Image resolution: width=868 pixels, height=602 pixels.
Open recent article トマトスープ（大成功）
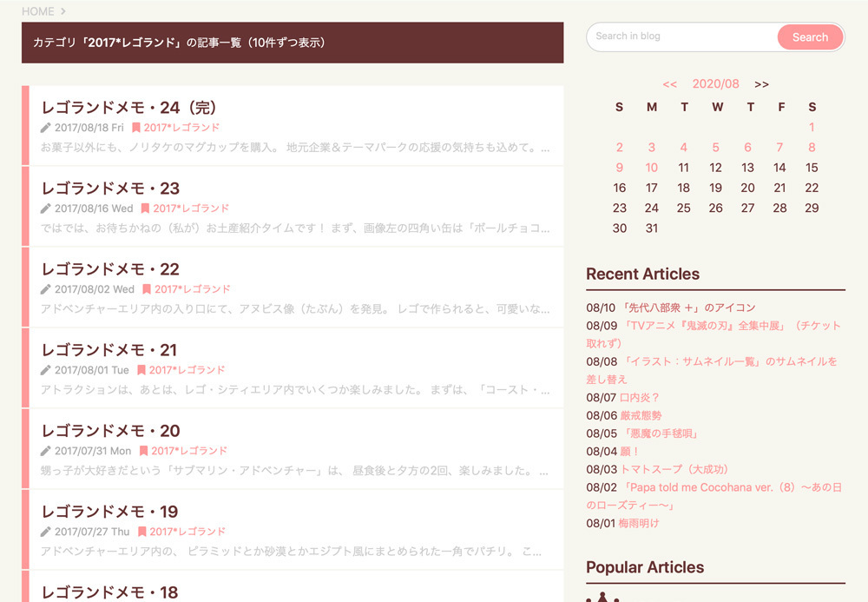674,470
